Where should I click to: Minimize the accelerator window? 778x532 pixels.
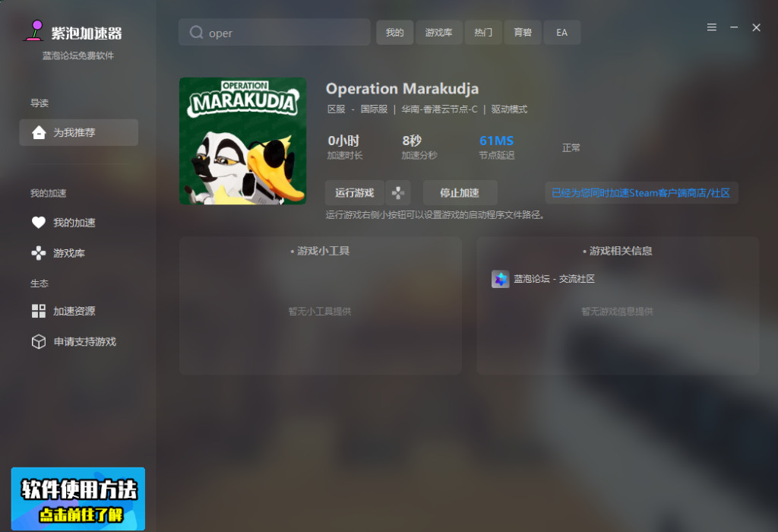734,27
